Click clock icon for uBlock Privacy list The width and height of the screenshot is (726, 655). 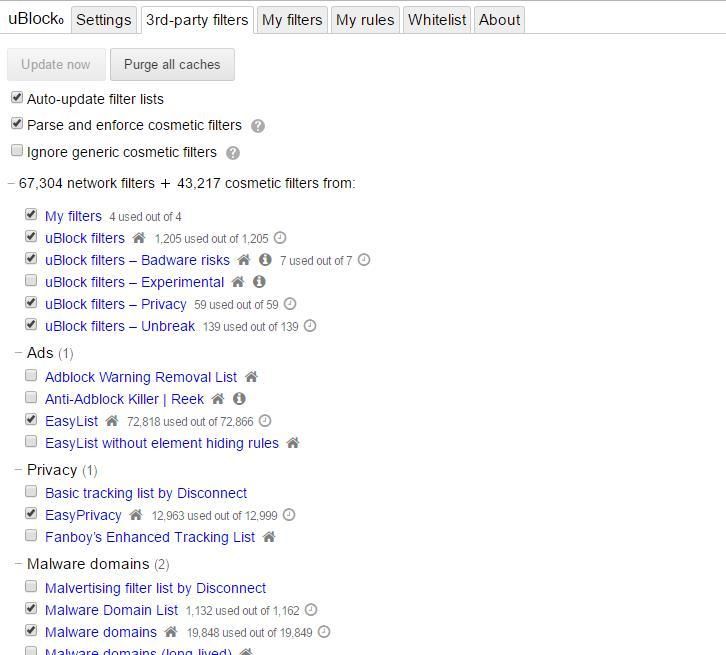(290, 304)
